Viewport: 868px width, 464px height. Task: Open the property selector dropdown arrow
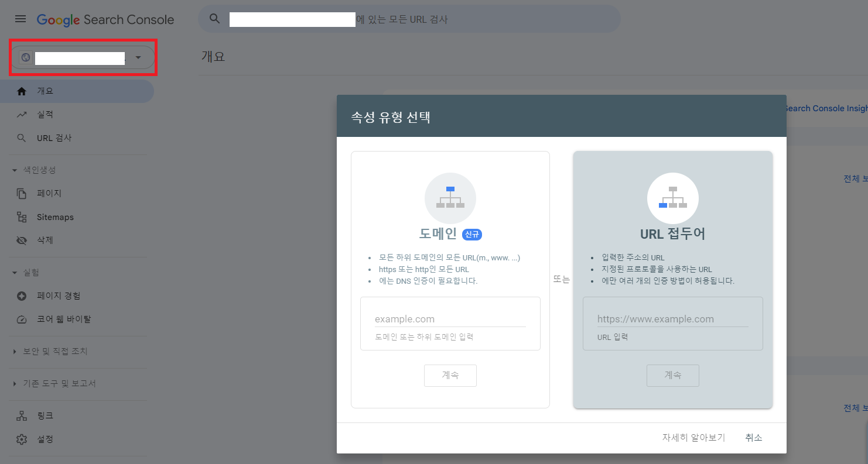point(138,57)
